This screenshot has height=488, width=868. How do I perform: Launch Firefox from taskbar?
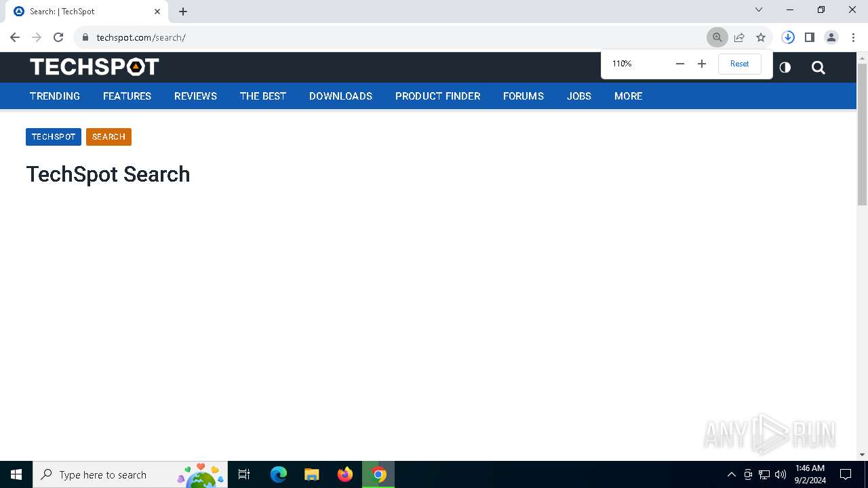(x=345, y=474)
